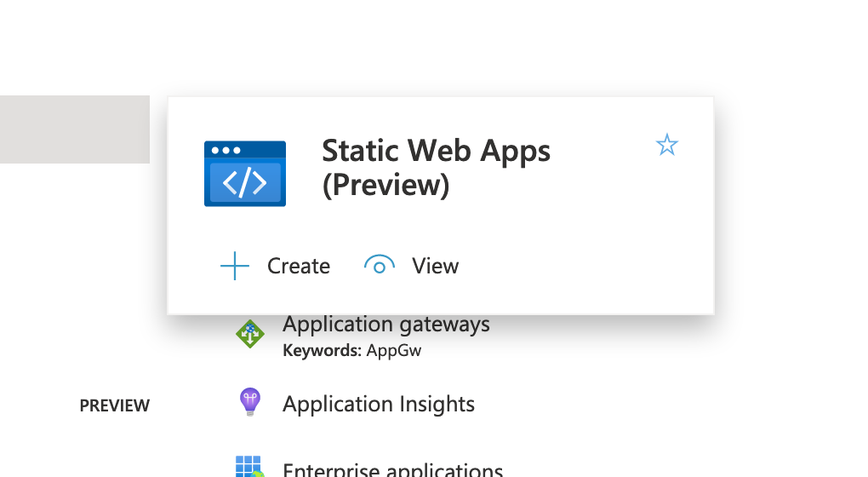The height and width of the screenshot is (477, 868).
Task: Open Application Insights service
Action: point(379,404)
